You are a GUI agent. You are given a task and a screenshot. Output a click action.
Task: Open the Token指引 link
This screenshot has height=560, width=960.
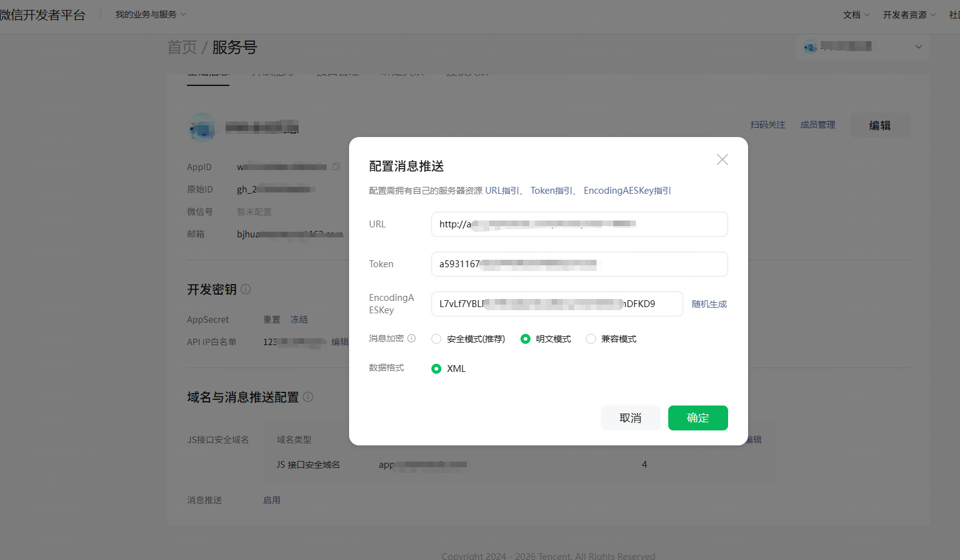click(552, 191)
